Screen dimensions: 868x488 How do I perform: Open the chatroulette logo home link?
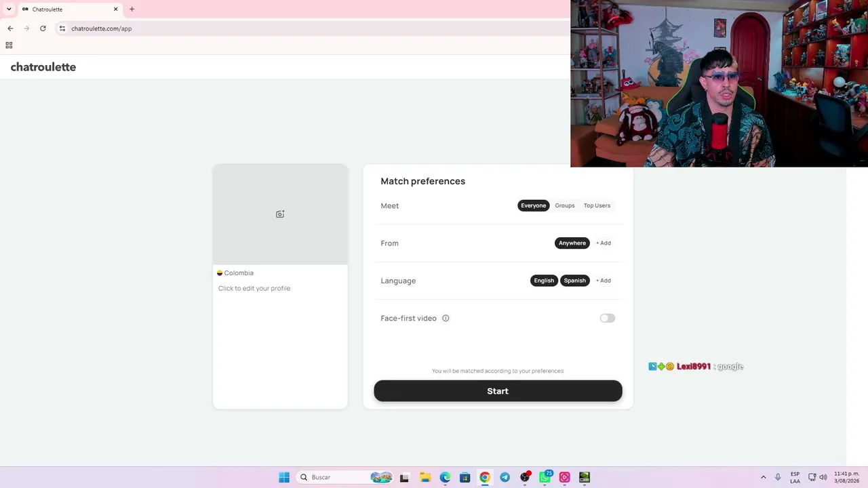pos(43,67)
